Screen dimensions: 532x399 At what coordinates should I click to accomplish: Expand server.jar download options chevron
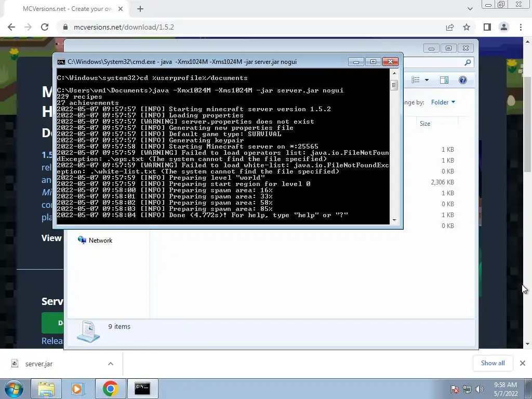(x=111, y=364)
